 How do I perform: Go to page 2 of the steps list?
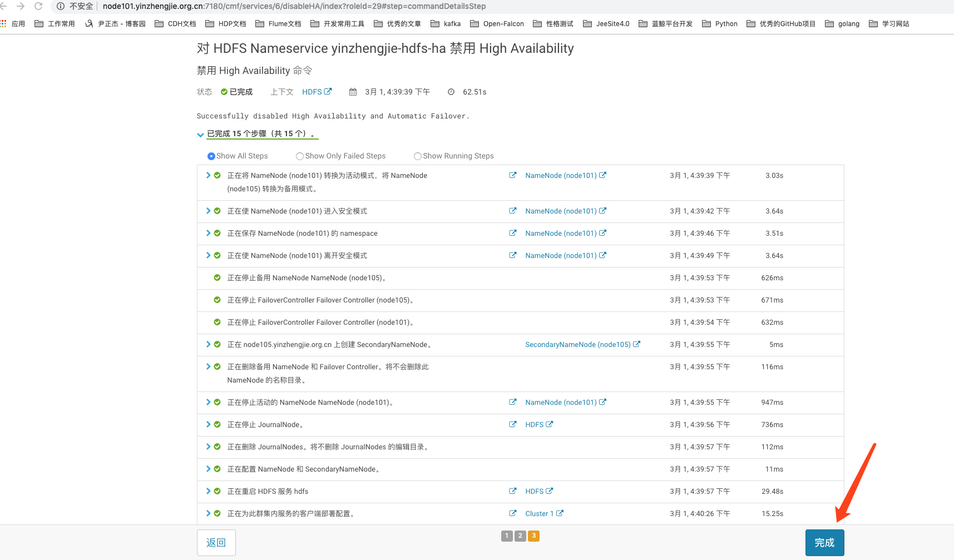pyautogui.click(x=520, y=536)
